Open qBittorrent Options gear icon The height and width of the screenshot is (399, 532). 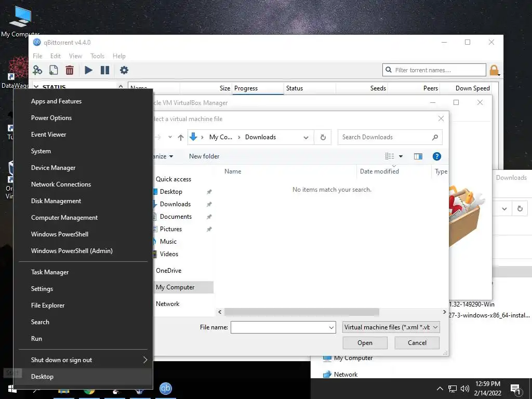coord(124,70)
